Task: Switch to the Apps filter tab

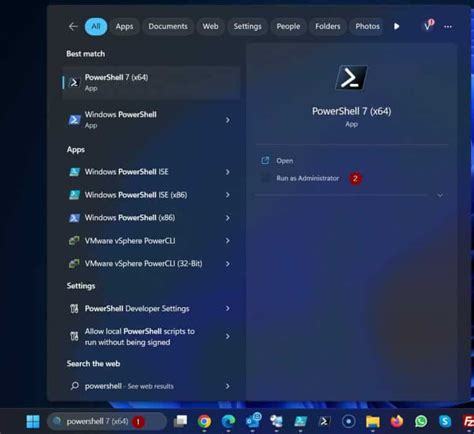Action: pos(124,26)
